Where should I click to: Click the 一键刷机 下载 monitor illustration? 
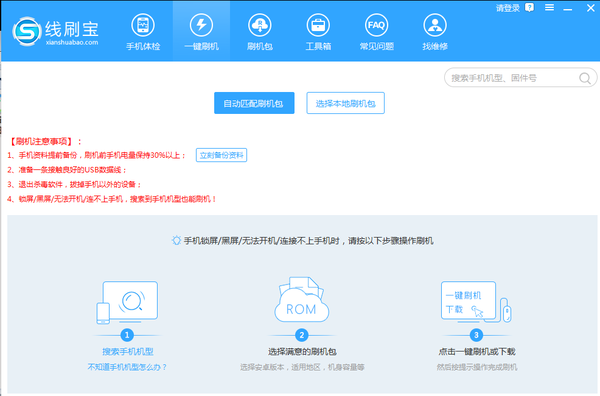click(x=476, y=302)
